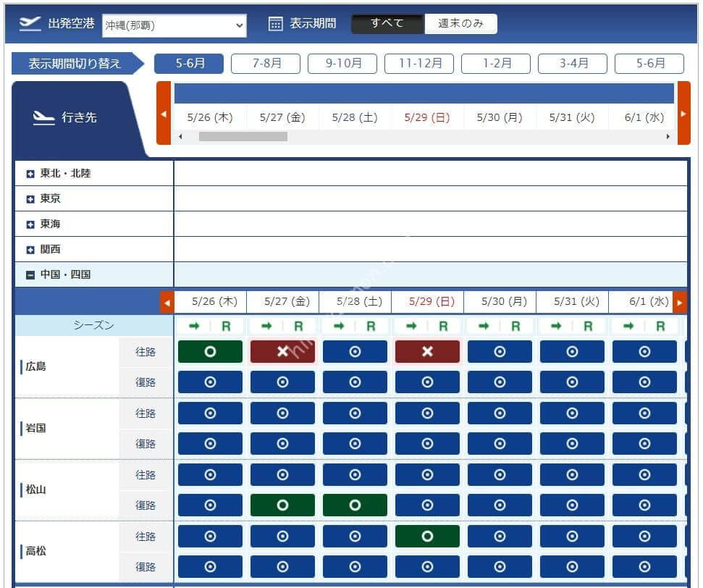703x588 pixels.
Task: Collapse the 中国・四国 region
Action: 30,275
